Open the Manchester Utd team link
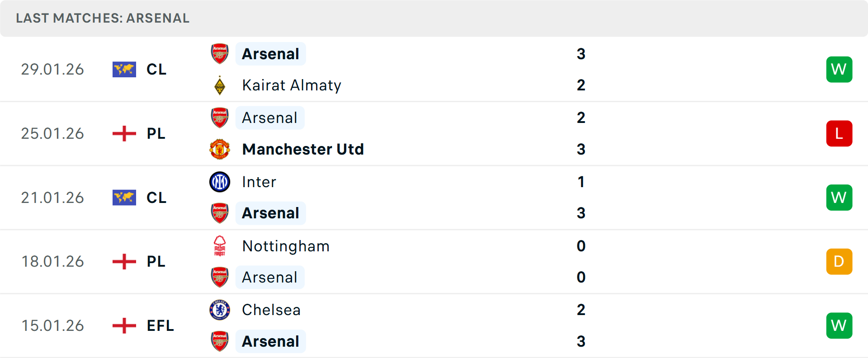The width and height of the screenshot is (868, 358). click(303, 149)
